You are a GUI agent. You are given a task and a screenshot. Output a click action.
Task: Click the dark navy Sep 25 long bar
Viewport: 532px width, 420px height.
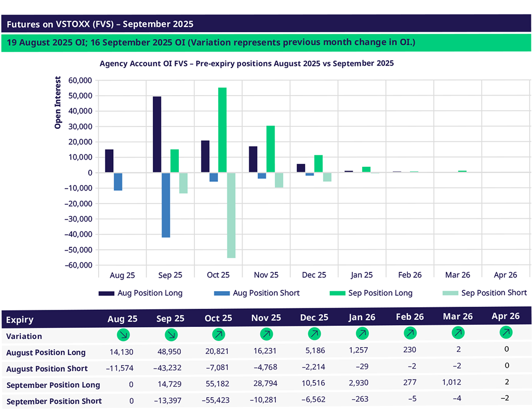157,134
